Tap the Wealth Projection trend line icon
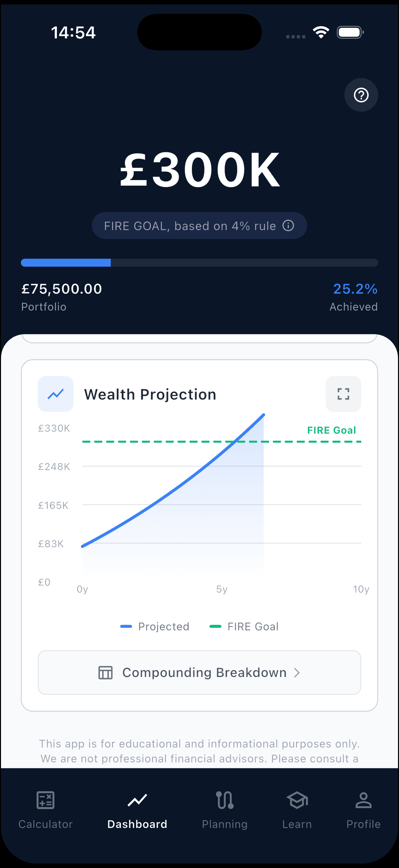Viewport: 399px width, 868px height. tap(56, 394)
